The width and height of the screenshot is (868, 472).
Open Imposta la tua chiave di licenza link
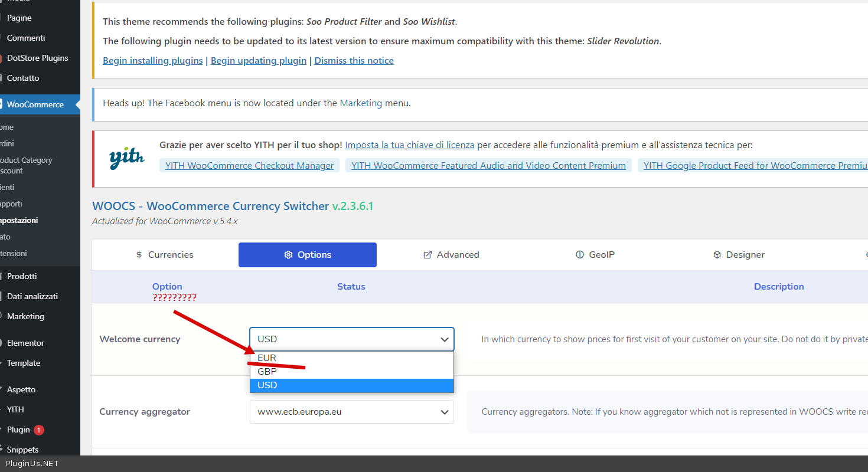pyautogui.click(x=409, y=145)
